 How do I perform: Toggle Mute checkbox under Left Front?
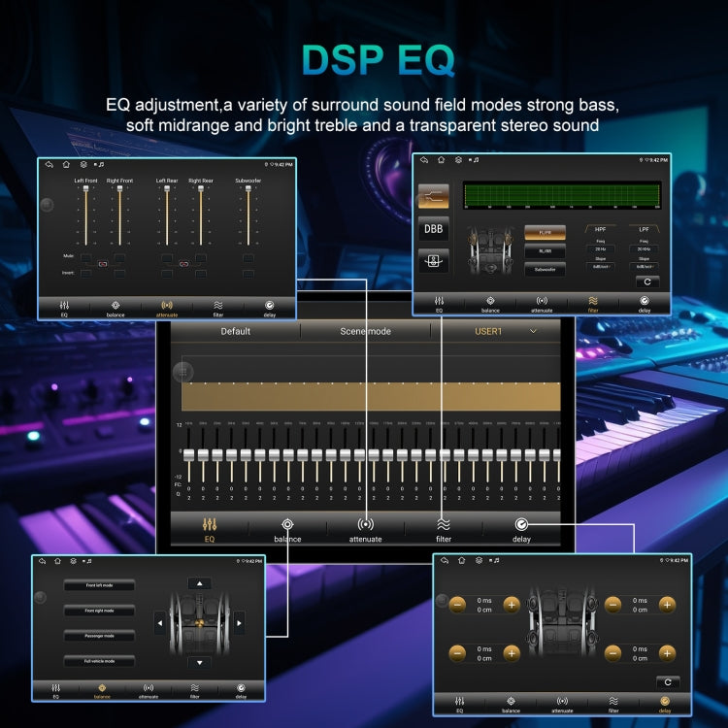coord(86,258)
